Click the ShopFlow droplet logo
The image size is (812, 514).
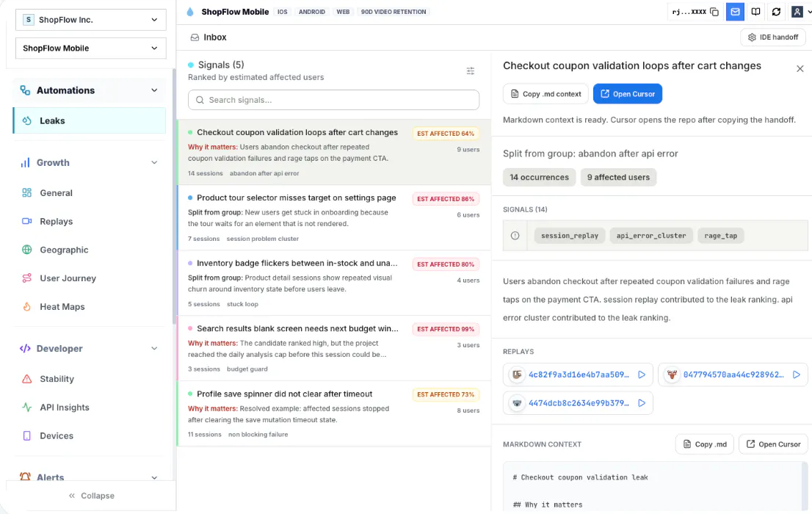point(190,12)
